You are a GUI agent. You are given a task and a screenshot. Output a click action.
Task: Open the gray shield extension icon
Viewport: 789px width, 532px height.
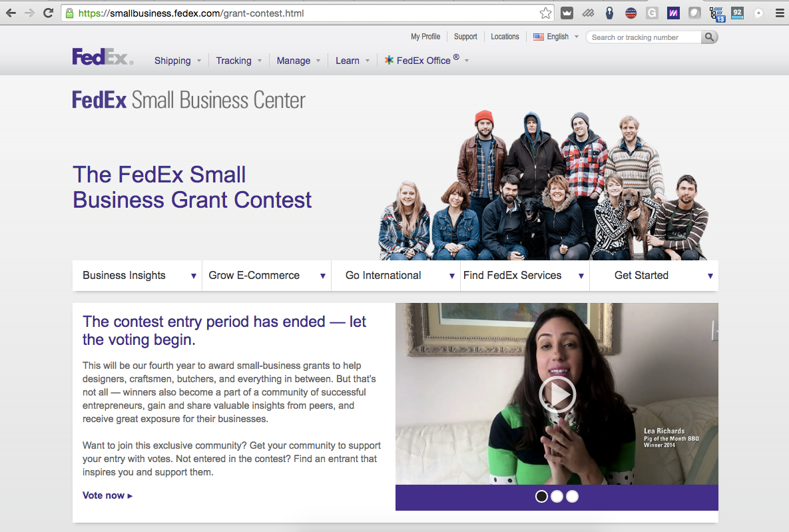pyautogui.click(x=694, y=13)
